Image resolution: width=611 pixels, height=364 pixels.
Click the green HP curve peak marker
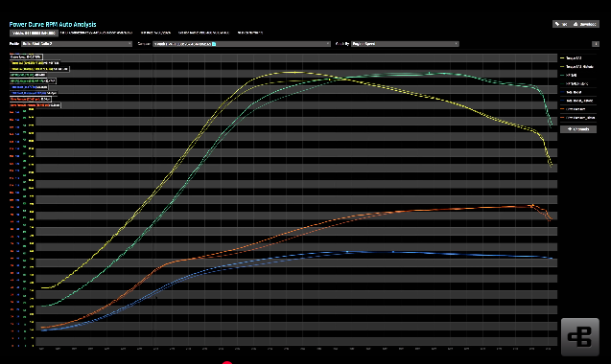point(430,73)
